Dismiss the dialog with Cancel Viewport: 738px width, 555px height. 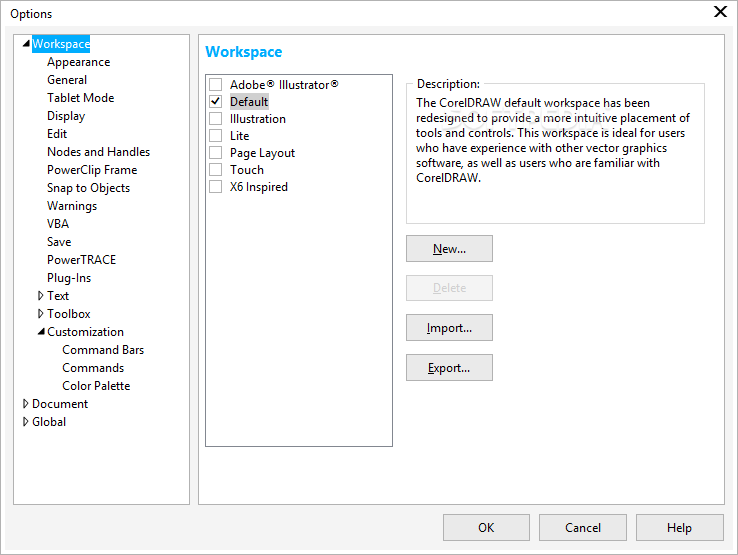[583, 528]
